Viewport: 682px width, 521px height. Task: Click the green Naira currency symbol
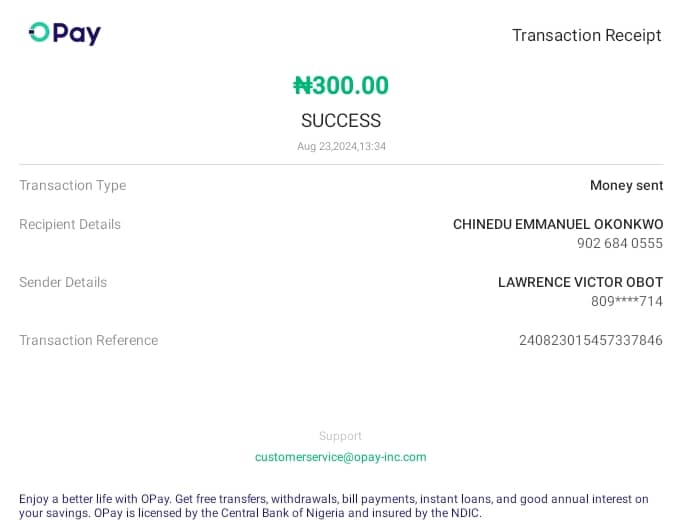point(302,86)
